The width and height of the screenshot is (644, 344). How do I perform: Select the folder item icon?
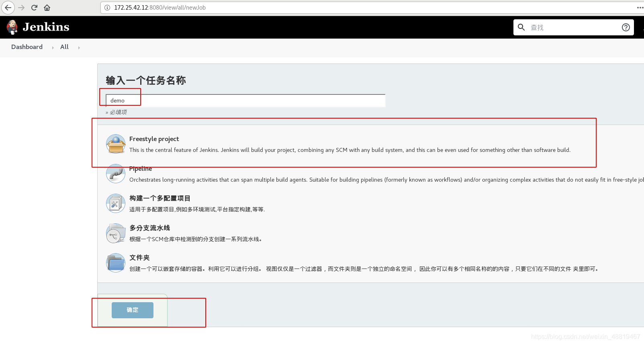pyautogui.click(x=116, y=263)
